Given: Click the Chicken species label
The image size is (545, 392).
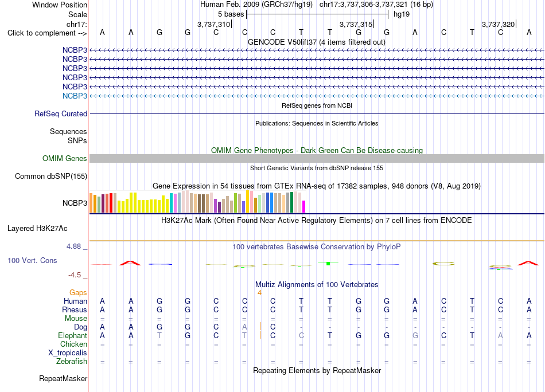Looking at the screenshot, I should (73, 344).
